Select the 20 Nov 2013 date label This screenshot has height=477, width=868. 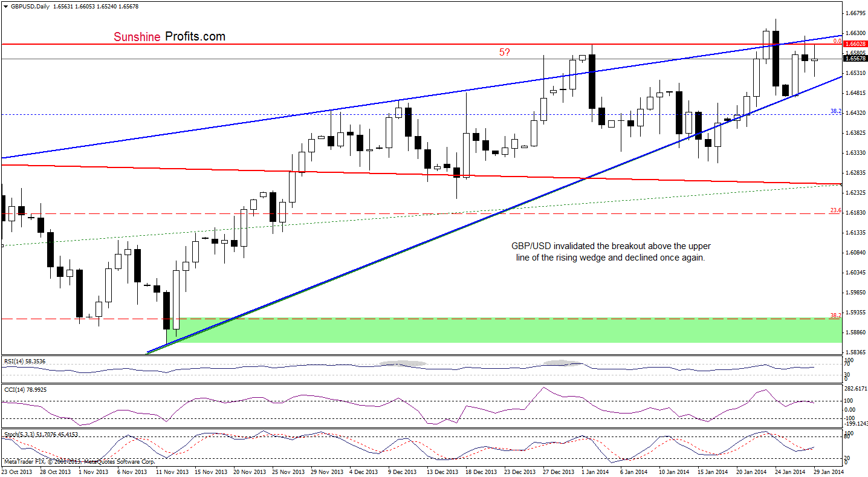(248, 472)
